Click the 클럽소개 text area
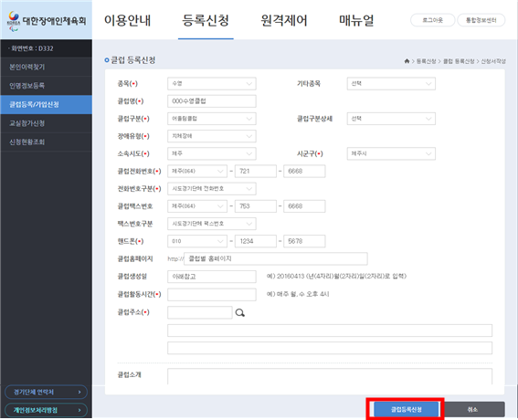The image size is (518, 420). 330,376
